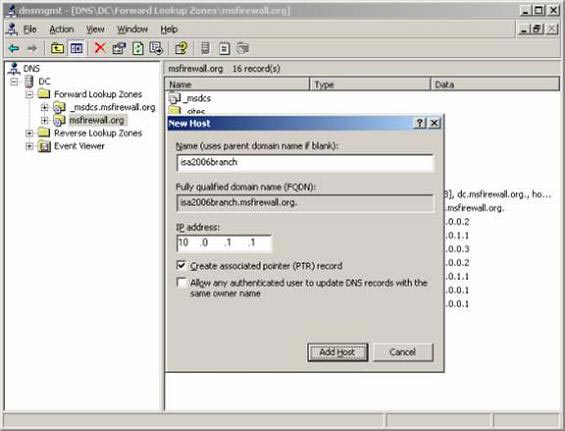Minimize the dnsmgmt main window
This screenshot has width=565, height=431.
525,10
